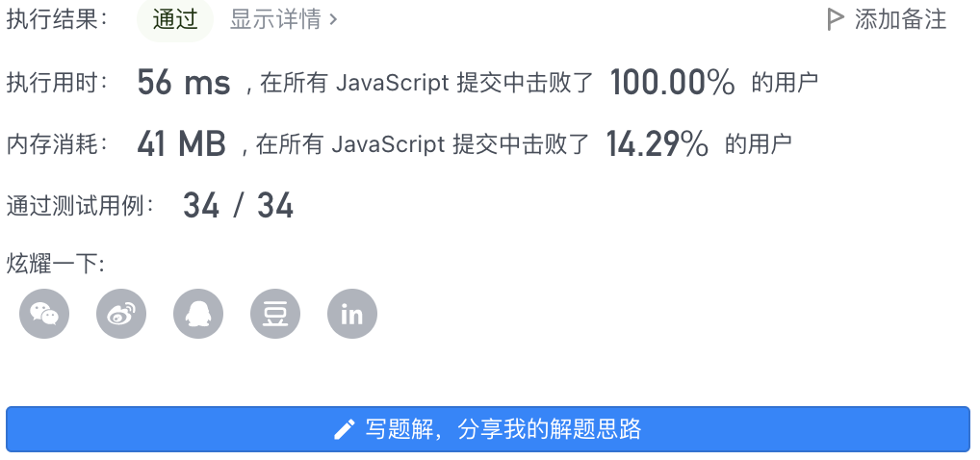The image size is (980, 460).
Task: Share result via WeChat icon
Action: coord(44,314)
